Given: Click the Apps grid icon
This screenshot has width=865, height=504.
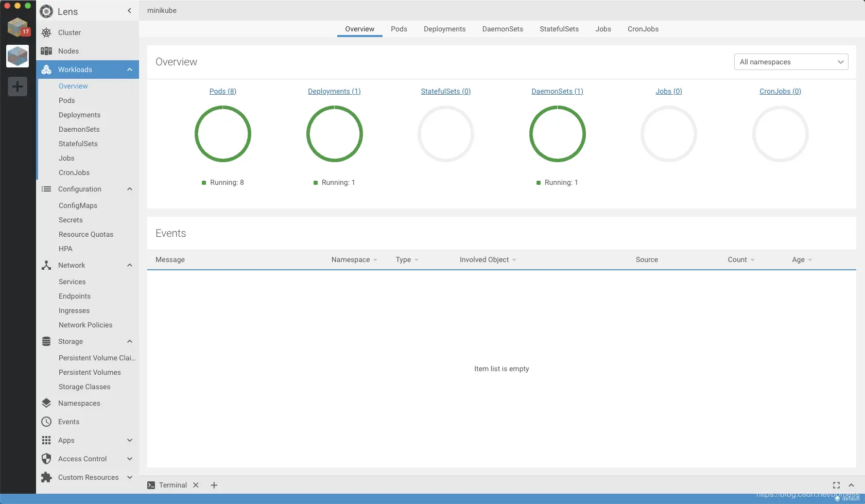Looking at the screenshot, I should 46,440.
